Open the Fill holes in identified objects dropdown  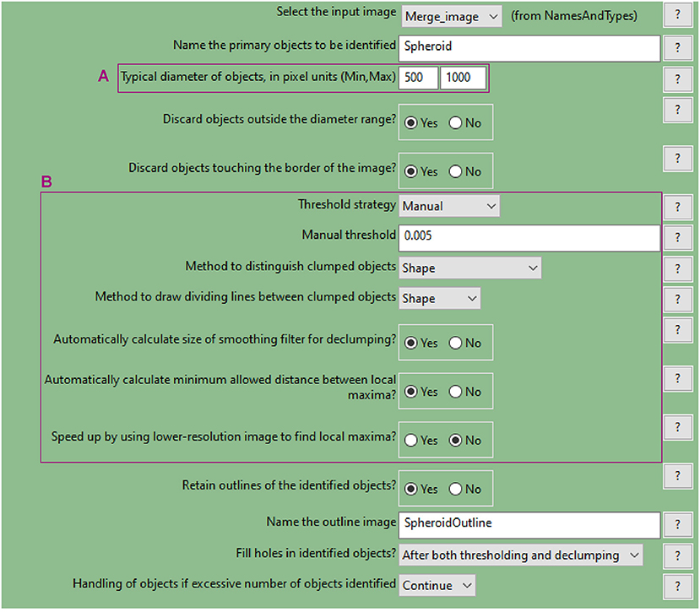pos(520,555)
